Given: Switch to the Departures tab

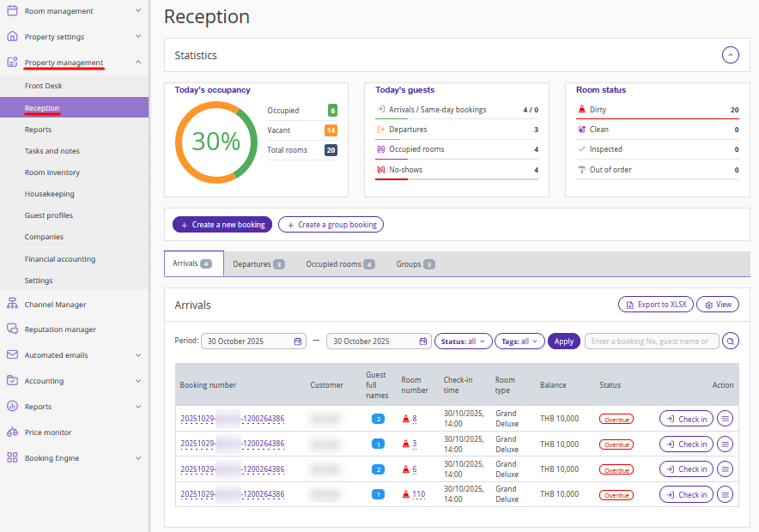Looking at the screenshot, I should (x=258, y=264).
